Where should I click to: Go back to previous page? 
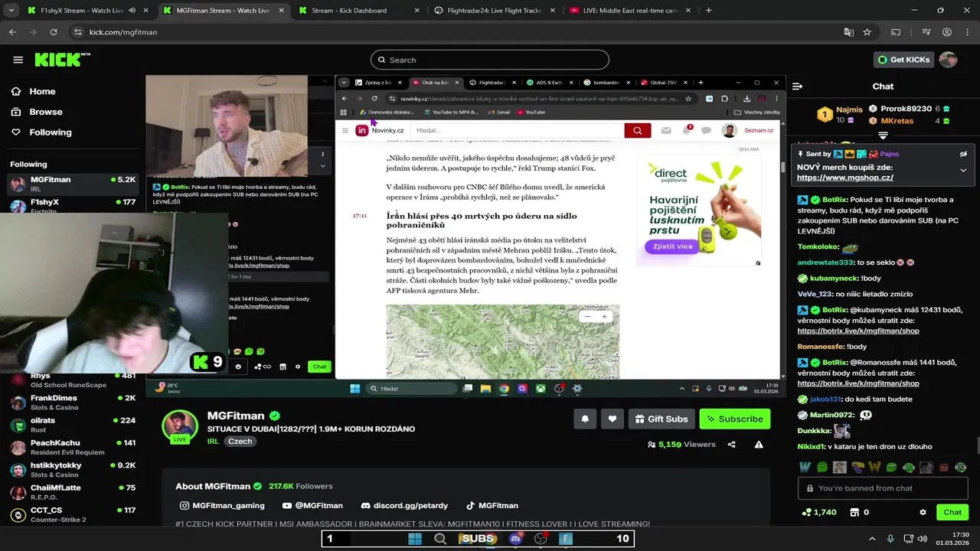[x=12, y=32]
